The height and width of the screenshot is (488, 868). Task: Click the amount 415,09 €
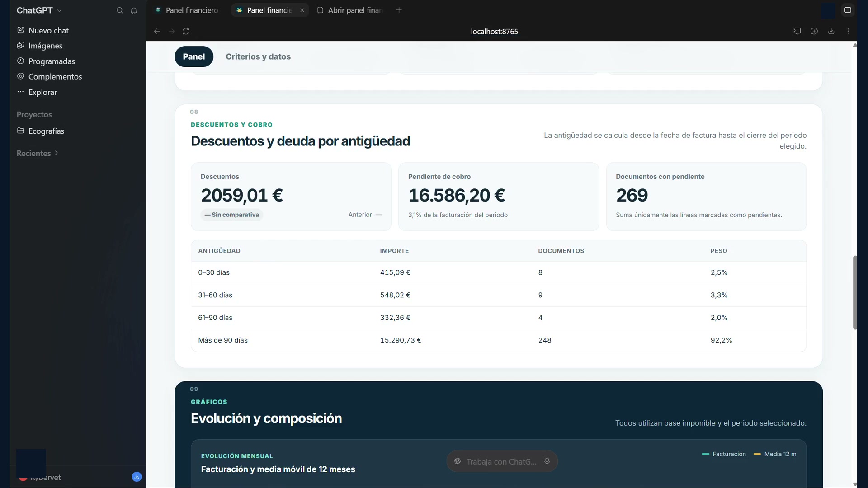(395, 272)
